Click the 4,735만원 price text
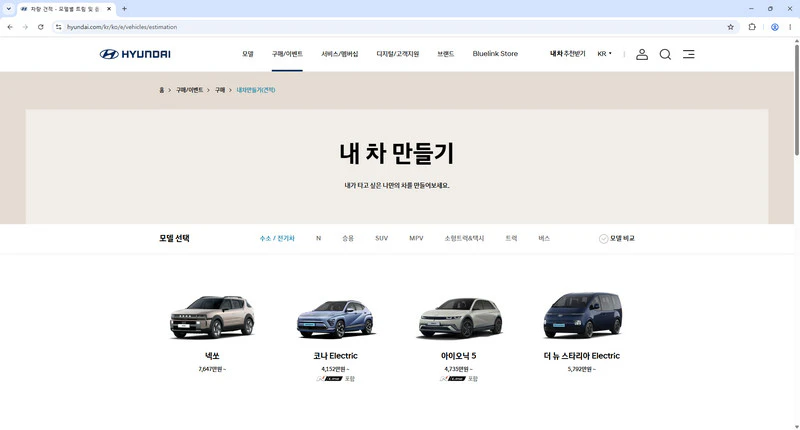The image size is (800, 430). coord(458,369)
